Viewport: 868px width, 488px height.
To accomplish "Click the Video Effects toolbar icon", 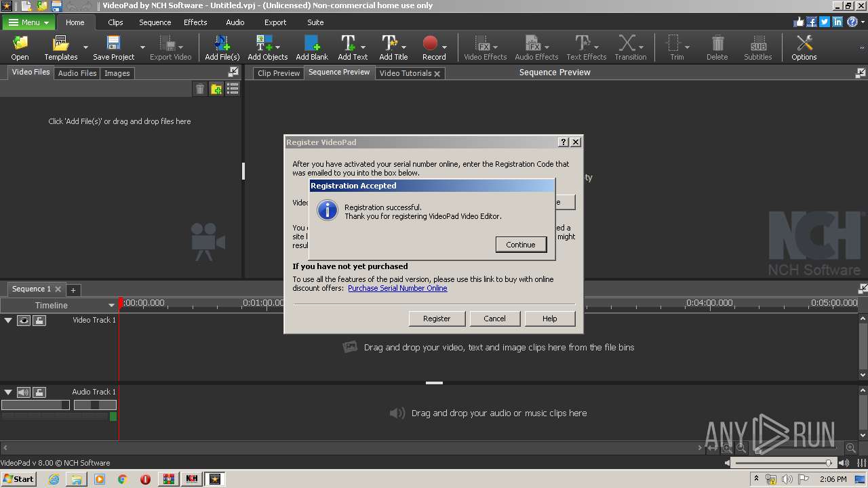I will pyautogui.click(x=485, y=47).
